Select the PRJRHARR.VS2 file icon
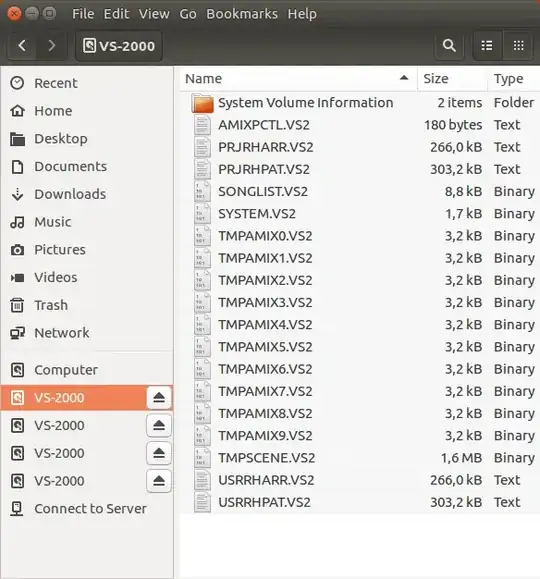Viewport: 540px width, 579px height. click(x=202, y=147)
